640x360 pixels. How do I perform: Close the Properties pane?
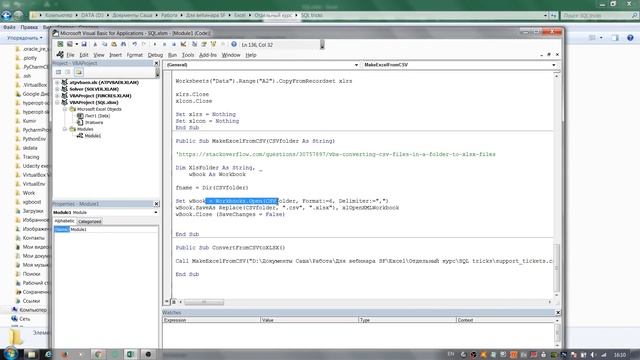pos(156,204)
